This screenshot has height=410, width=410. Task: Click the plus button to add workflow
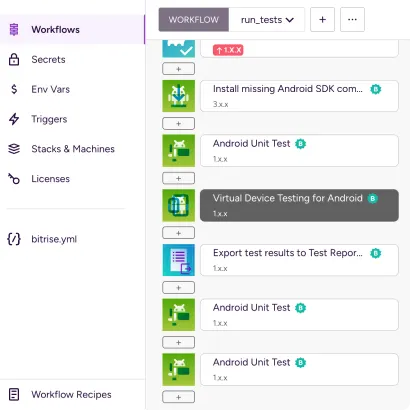click(322, 20)
